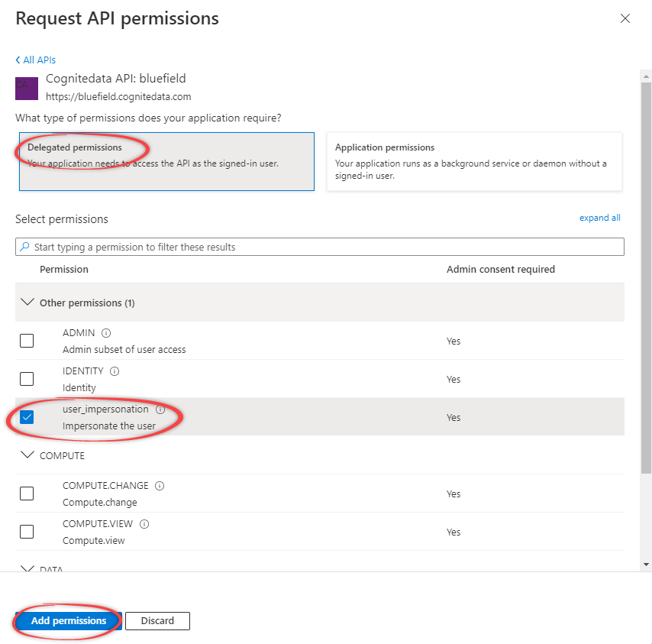
Task: Click info icon beside COMPUTE.CHANGE
Action: (x=160, y=486)
